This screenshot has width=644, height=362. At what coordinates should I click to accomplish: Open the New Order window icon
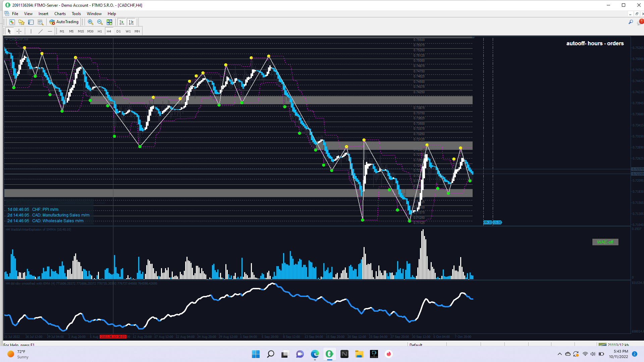point(12,22)
